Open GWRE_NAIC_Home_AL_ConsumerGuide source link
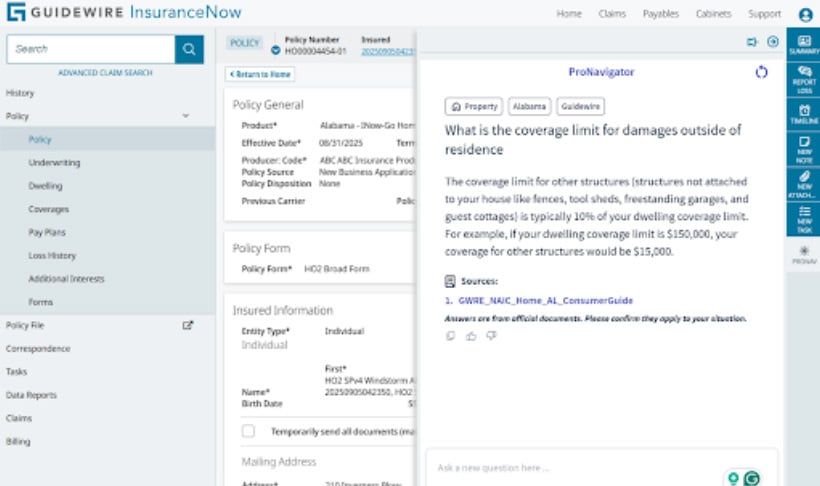 coord(545,301)
